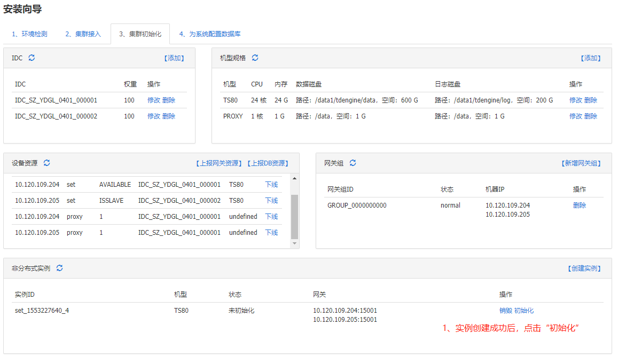618x364 pixels.
Task: Click 下线 for 10.120.109.205 proxy row
Action: tap(271, 233)
